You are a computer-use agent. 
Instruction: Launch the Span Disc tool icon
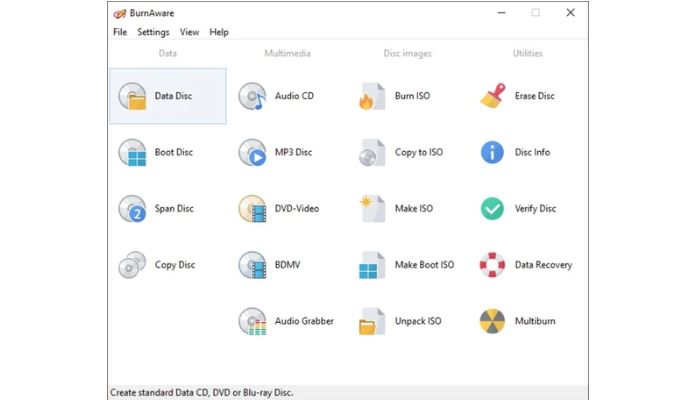coord(132,209)
